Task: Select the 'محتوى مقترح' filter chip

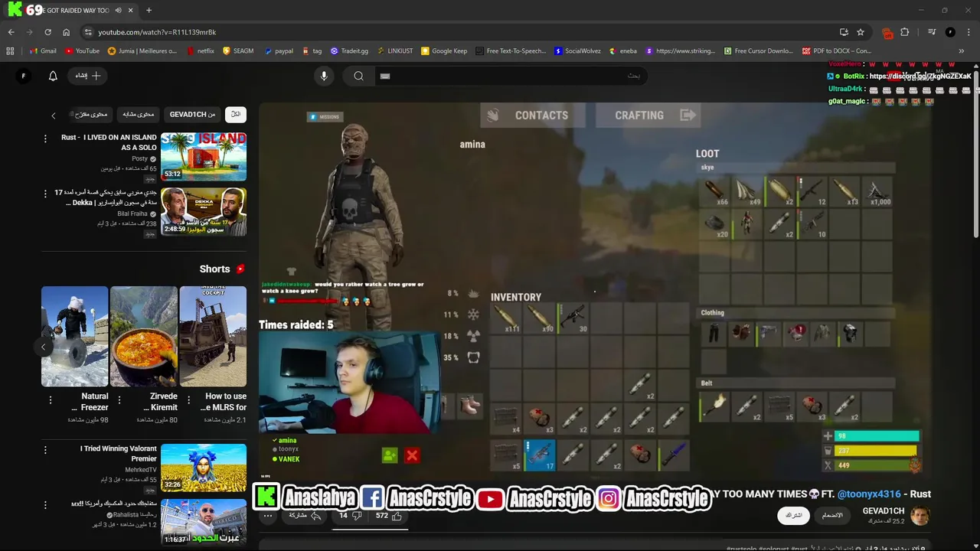Action: [x=90, y=114]
